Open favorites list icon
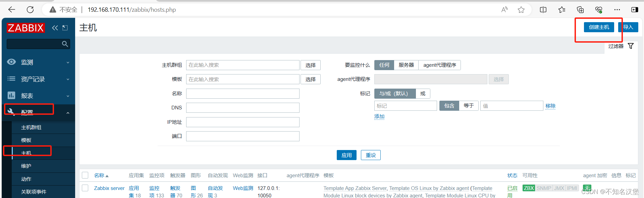The height and width of the screenshot is (198, 644). coord(562,10)
